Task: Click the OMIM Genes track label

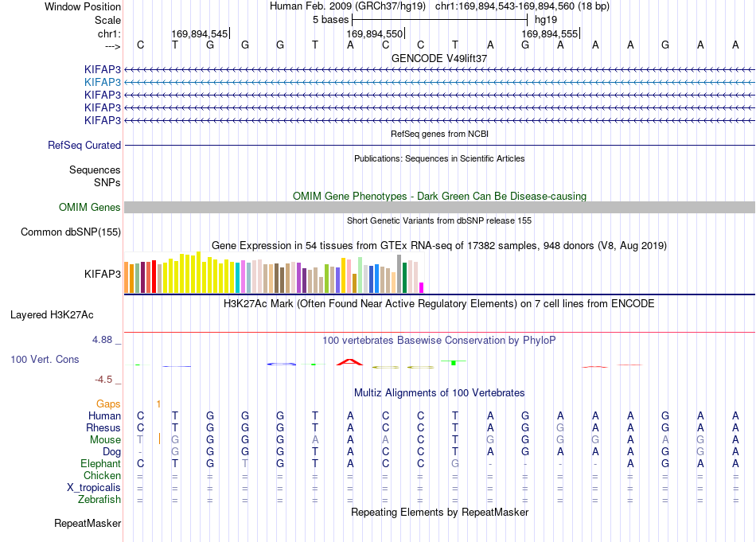Action: pyautogui.click(x=89, y=208)
